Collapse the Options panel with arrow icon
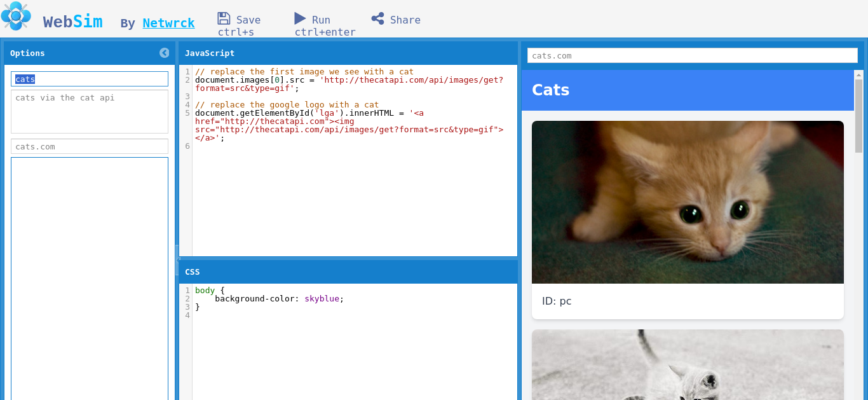The image size is (868, 400). [x=165, y=53]
